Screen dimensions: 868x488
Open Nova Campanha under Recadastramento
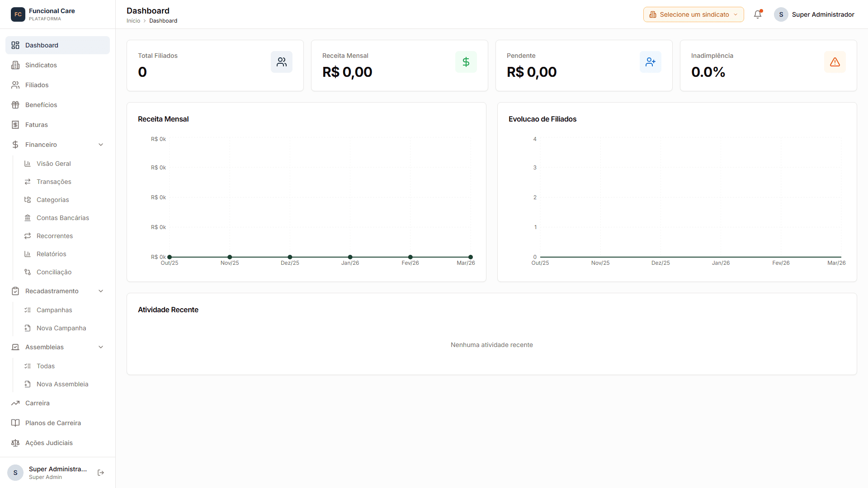pyautogui.click(x=61, y=328)
